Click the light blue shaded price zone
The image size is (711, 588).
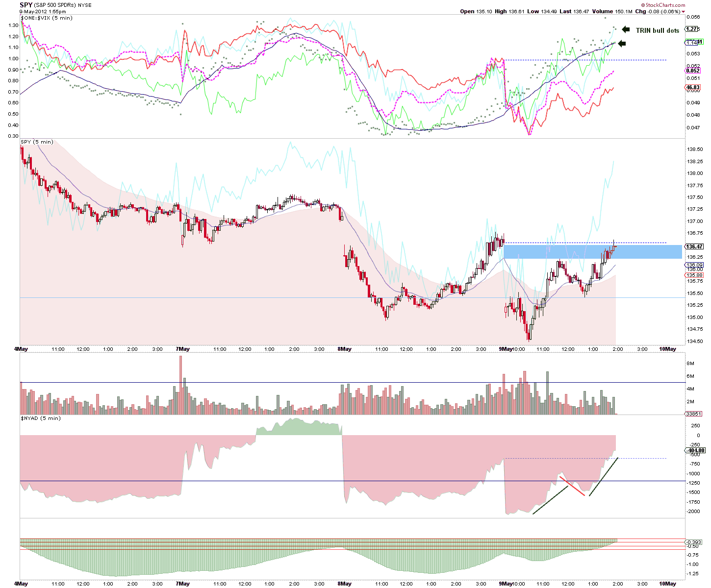[x=593, y=252]
